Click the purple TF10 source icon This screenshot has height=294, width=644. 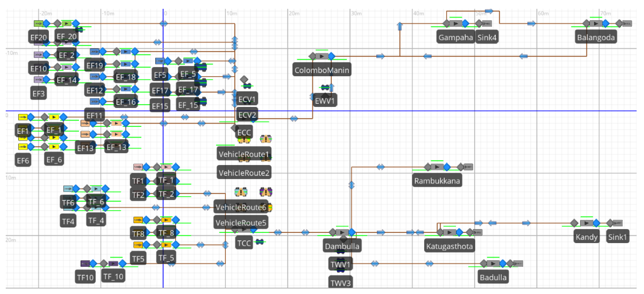pyautogui.click(x=85, y=263)
